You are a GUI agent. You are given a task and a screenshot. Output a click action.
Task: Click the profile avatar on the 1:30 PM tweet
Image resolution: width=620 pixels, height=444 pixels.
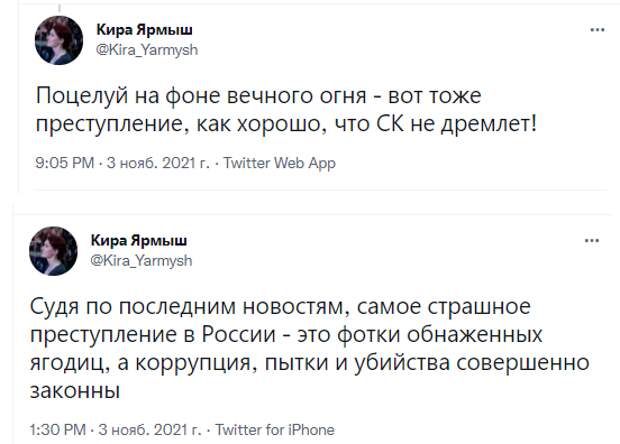[x=51, y=249]
